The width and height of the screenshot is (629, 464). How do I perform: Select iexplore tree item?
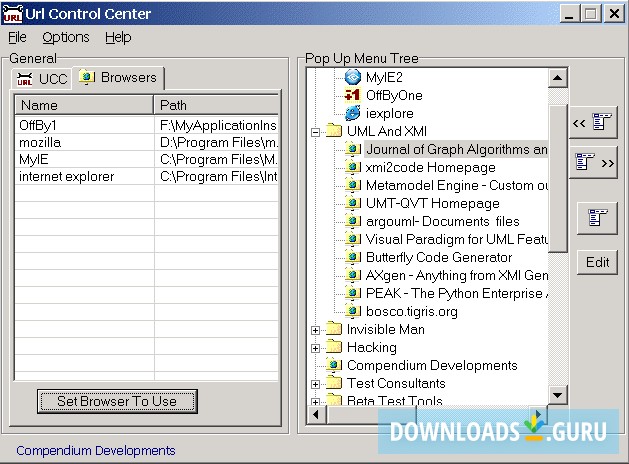click(389, 113)
